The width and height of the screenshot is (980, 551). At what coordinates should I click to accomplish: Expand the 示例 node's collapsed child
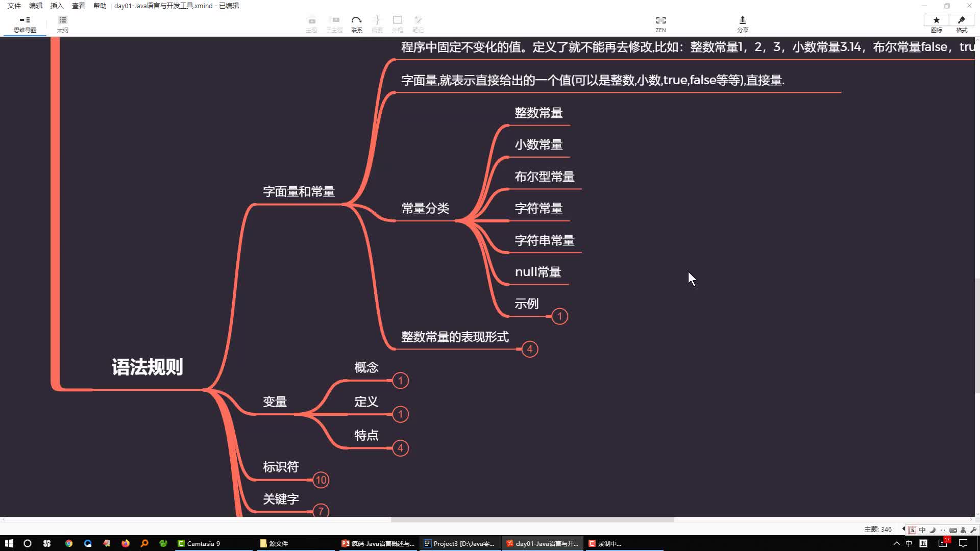559,316
